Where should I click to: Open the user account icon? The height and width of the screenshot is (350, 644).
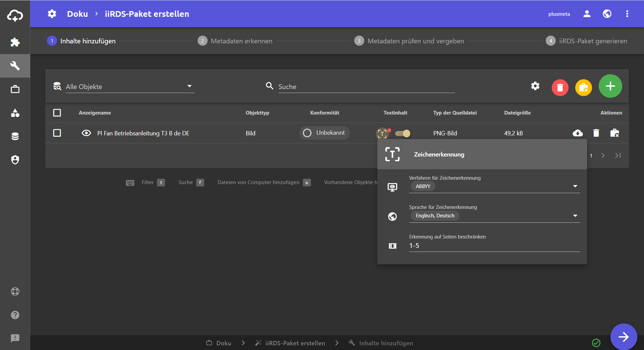click(x=587, y=14)
